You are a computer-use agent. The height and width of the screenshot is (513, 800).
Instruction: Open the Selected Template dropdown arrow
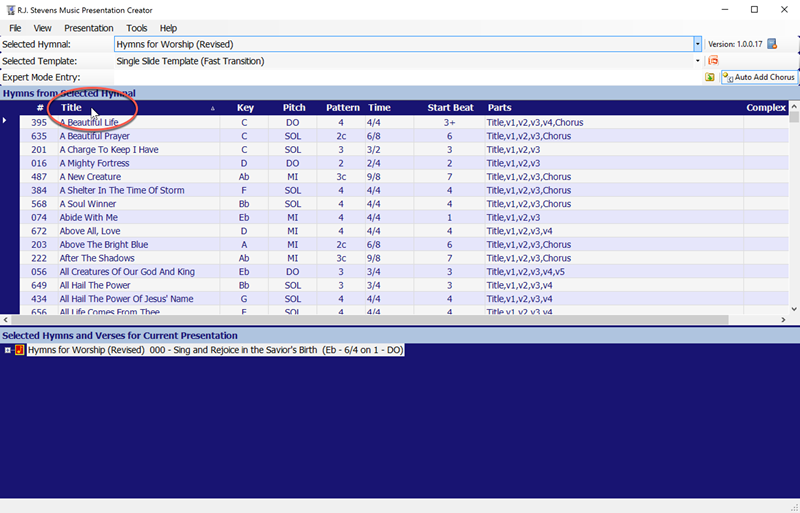pos(697,61)
